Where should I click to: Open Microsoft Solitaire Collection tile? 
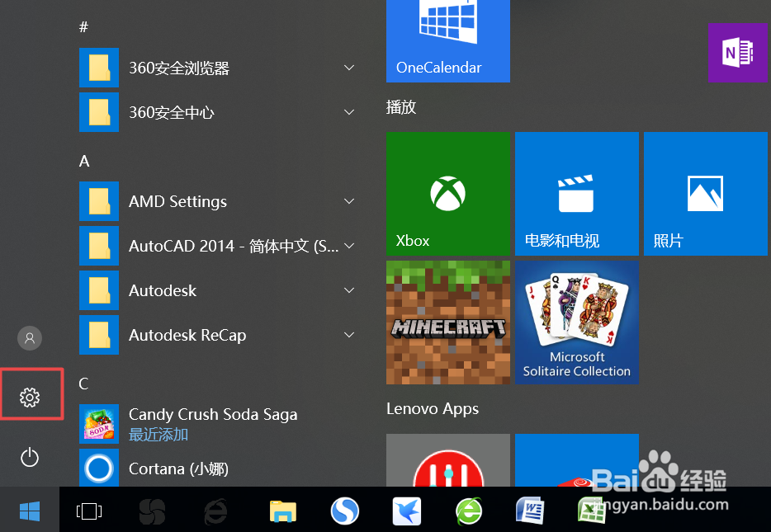tap(577, 322)
